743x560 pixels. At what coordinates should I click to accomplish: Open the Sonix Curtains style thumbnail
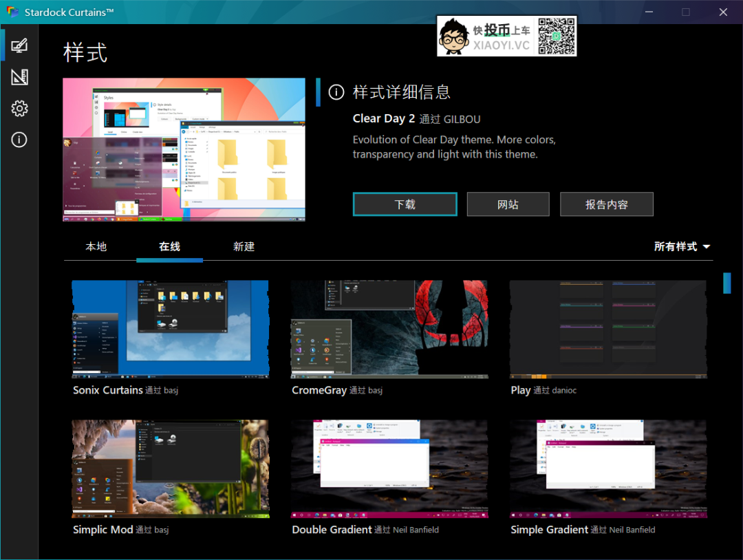[169, 329]
